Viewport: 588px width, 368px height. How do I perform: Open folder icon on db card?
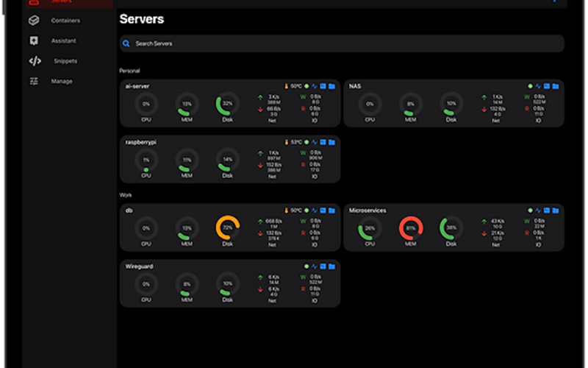331,210
